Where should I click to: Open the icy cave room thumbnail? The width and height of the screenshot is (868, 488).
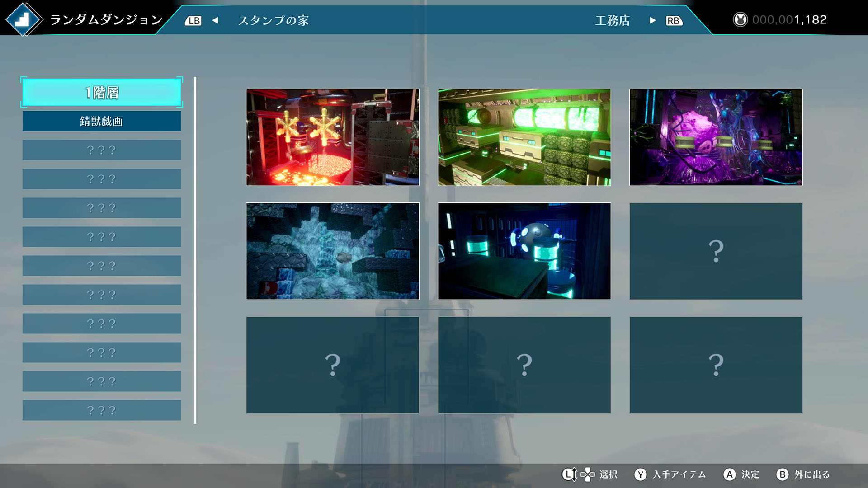pyautogui.click(x=332, y=251)
